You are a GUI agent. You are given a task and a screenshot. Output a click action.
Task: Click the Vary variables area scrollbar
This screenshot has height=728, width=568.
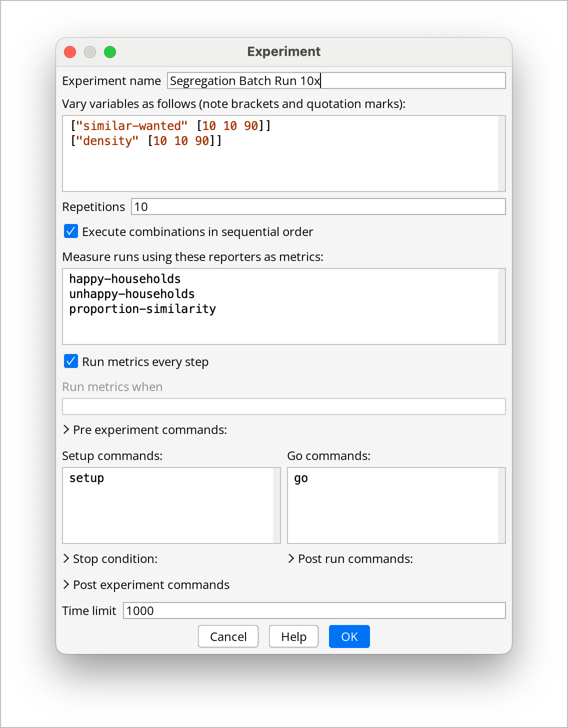coord(501,153)
